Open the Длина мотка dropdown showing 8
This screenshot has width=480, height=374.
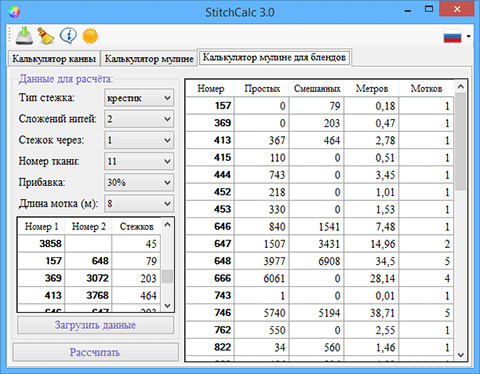(139, 204)
